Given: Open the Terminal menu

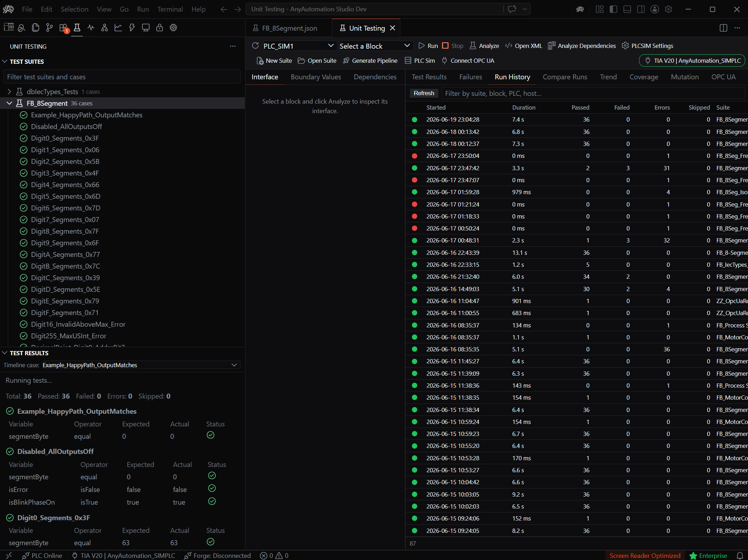Looking at the screenshot, I should tap(170, 9).
